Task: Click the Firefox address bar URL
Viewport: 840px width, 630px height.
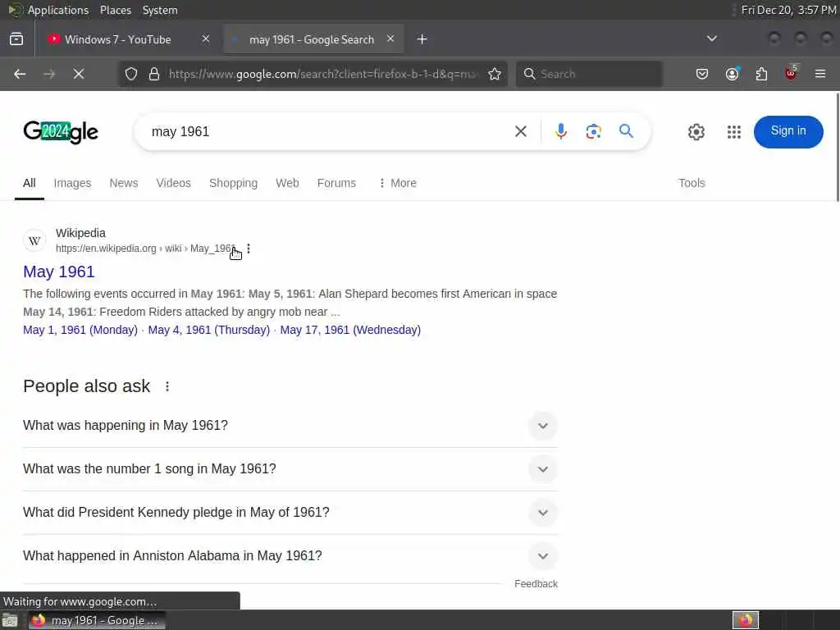Action: pos(322,74)
